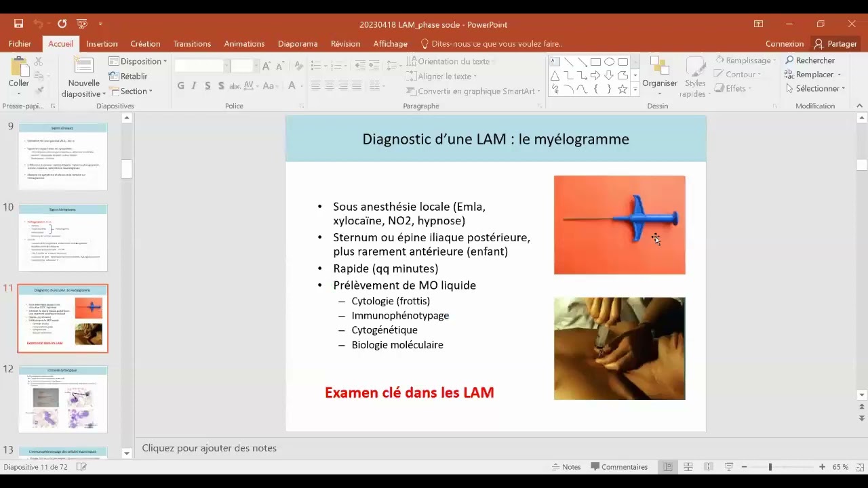868x488 pixels.
Task: Open ribbon display options icon in title bar
Action: [758, 24]
